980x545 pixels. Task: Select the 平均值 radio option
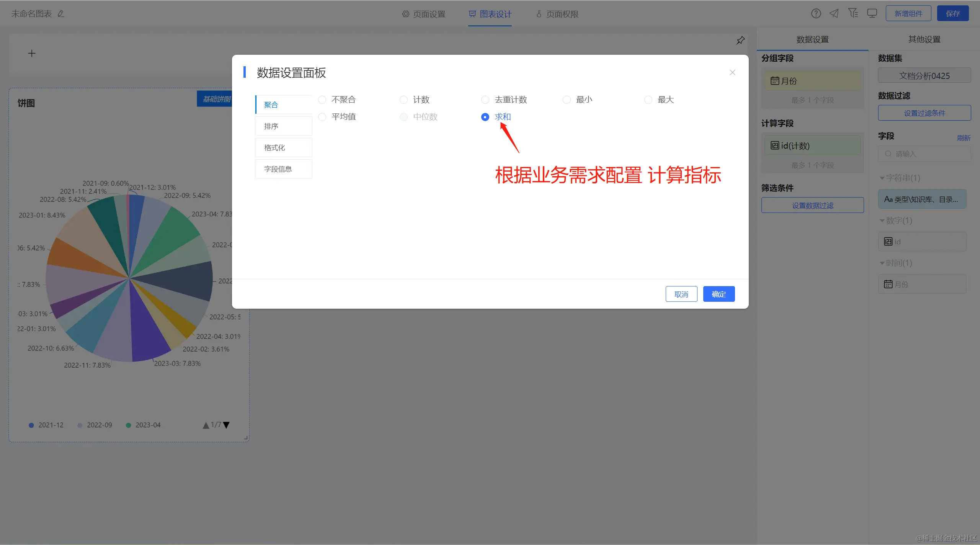click(322, 117)
